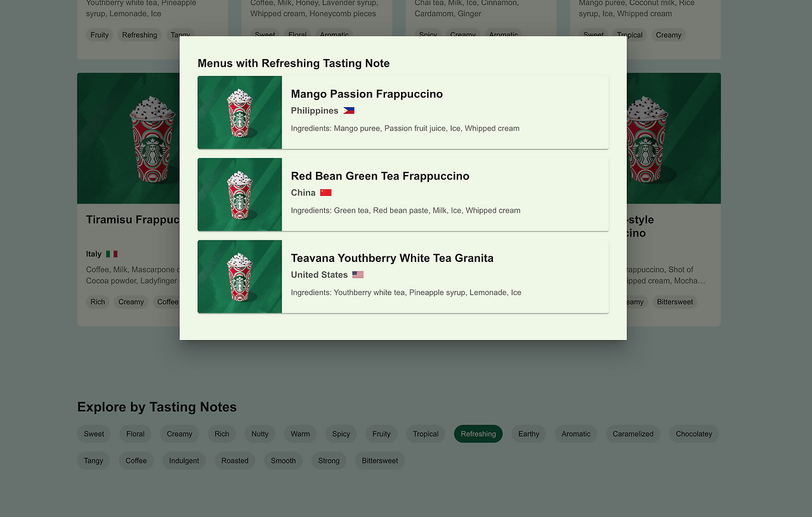Click the Mango puree ingredients line in the popup
Screen dimensions: 812x517
coord(405,128)
